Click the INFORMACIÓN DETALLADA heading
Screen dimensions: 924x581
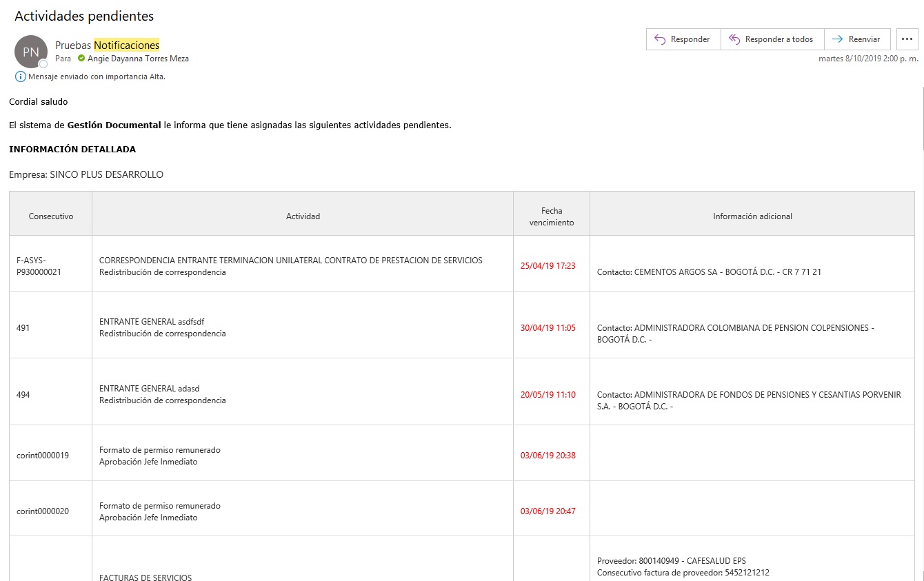pos(72,149)
